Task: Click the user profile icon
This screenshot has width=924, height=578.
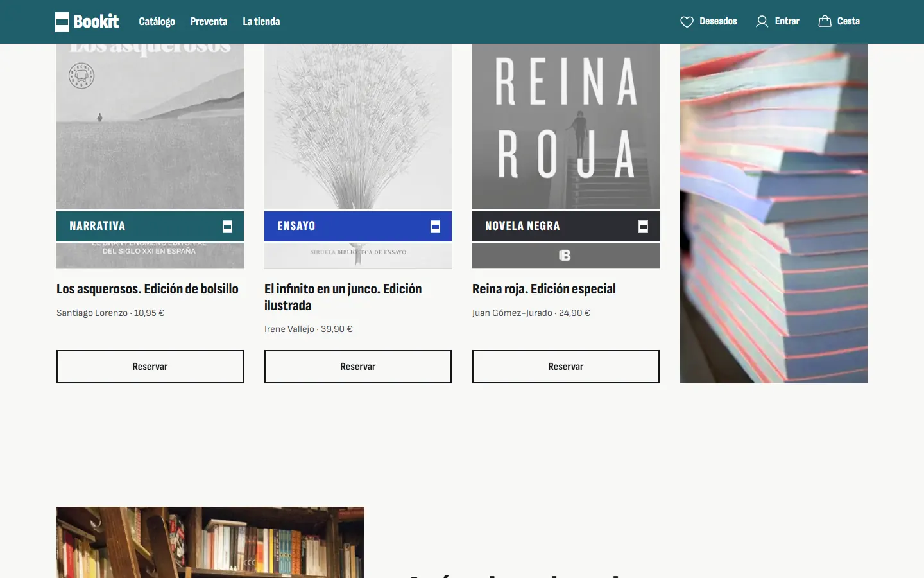Action: click(x=762, y=22)
